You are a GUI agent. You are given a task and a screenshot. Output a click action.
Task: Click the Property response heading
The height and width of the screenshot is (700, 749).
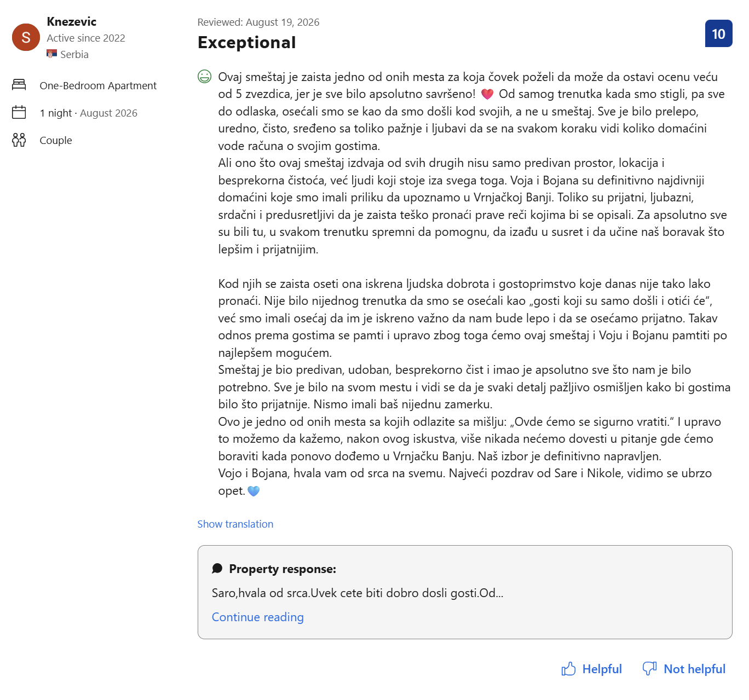coord(283,569)
